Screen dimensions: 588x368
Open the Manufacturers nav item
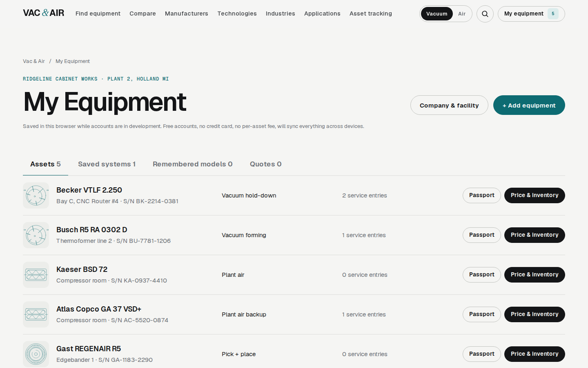click(187, 13)
